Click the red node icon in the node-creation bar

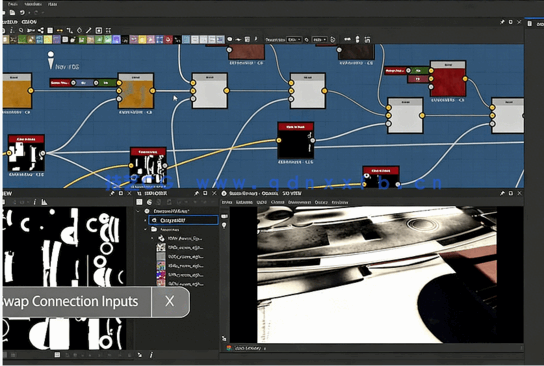pos(168,40)
